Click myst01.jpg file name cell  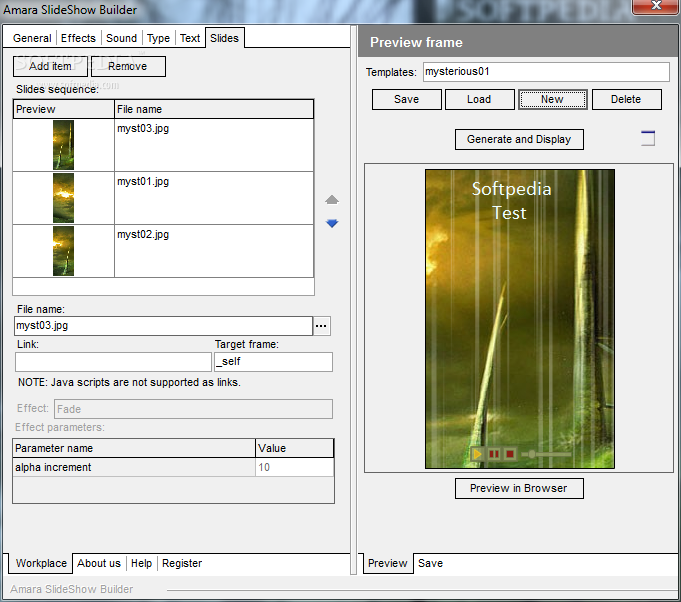(x=214, y=198)
